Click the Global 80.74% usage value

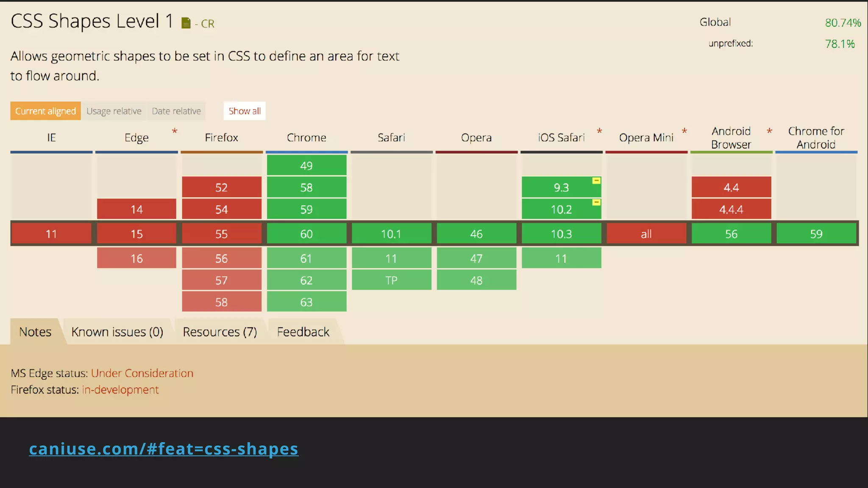(x=843, y=22)
